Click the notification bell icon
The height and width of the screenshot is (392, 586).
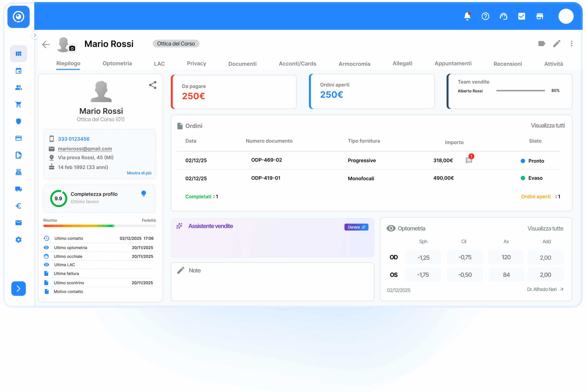[467, 16]
